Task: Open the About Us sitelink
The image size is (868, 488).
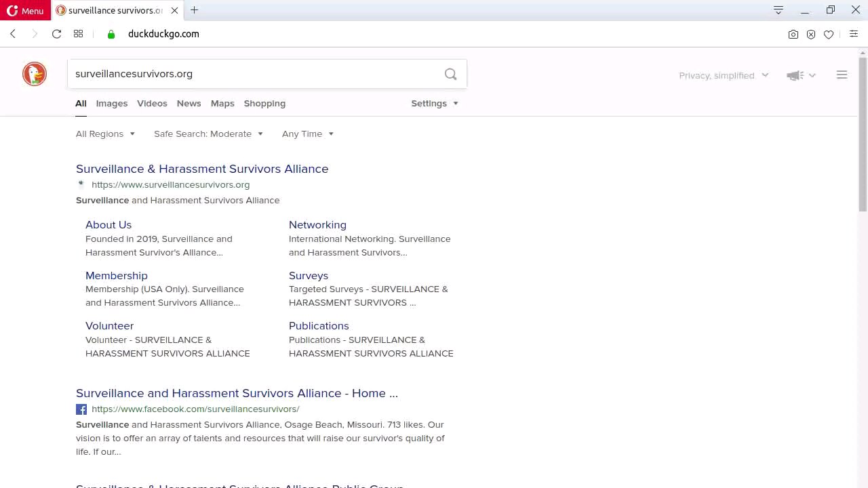Action: [108, 225]
